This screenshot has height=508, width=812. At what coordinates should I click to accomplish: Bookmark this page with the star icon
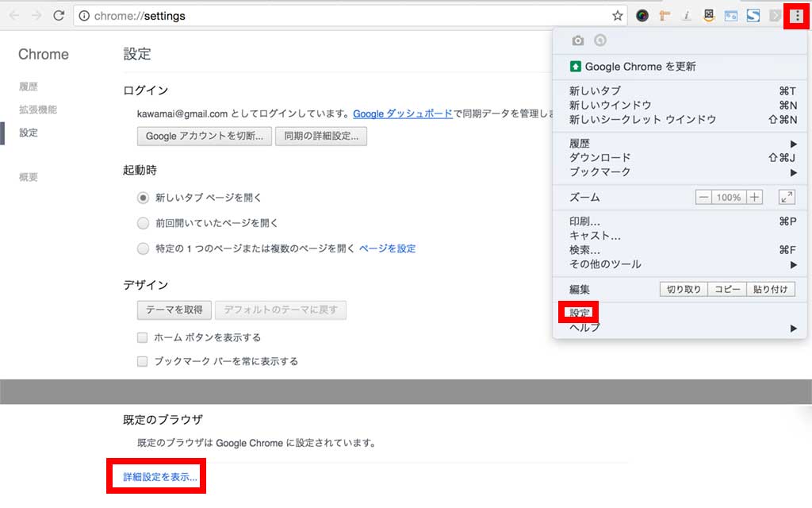pos(617,16)
